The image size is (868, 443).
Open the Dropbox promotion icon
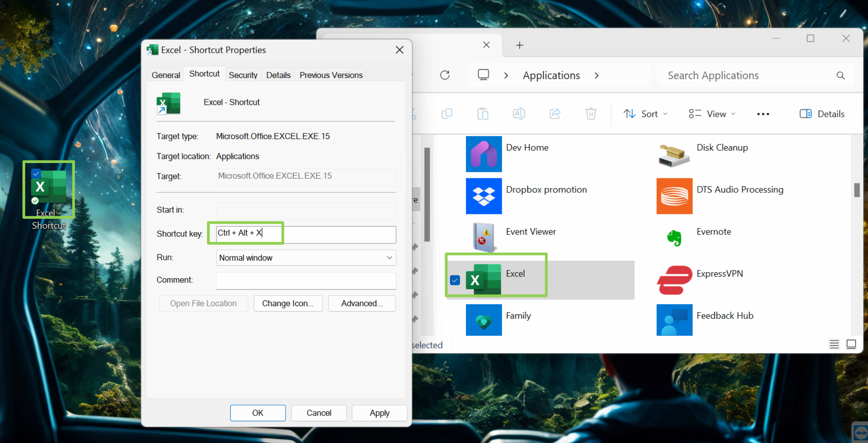[484, 196]
